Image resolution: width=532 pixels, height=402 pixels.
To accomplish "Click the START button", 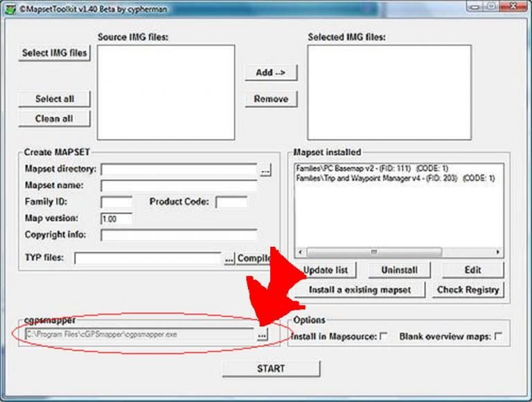I will tap(271, 369).
